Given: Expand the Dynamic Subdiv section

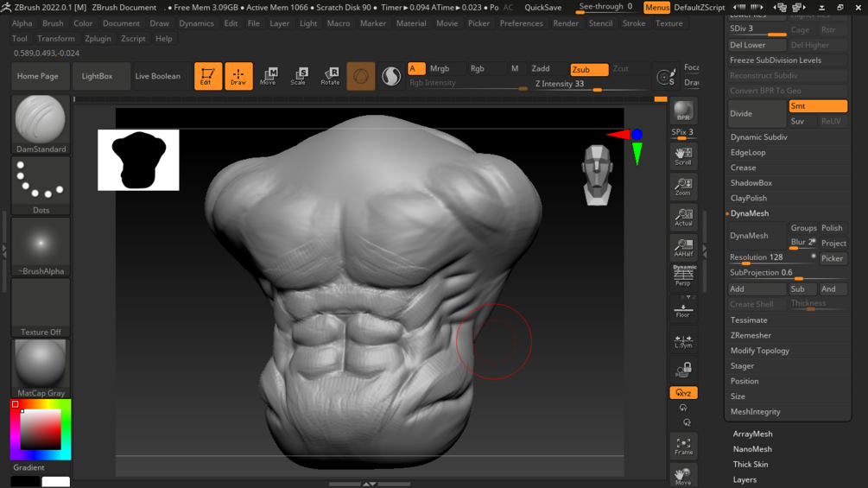Looking at the screenshot, I should point(758,137).
